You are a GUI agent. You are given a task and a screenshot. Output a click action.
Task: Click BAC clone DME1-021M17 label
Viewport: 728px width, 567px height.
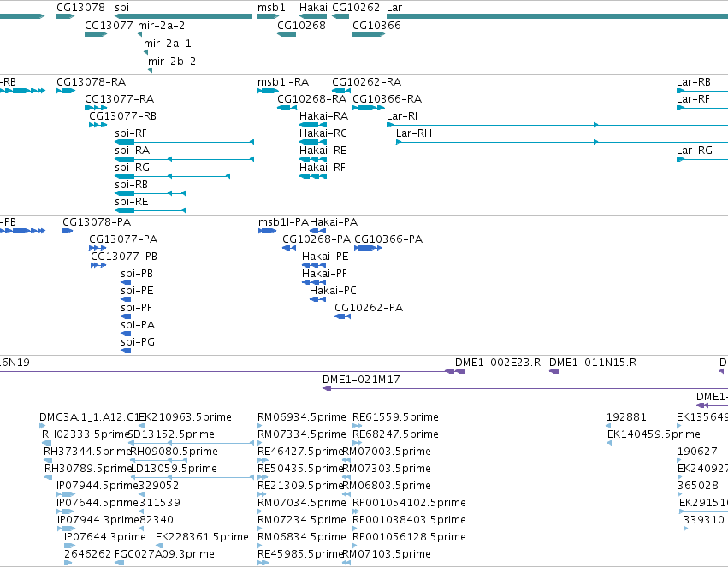(x=361, y=380)
